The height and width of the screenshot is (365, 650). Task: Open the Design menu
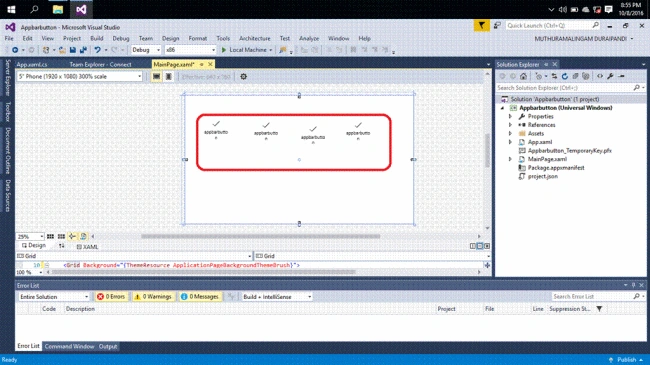point(170,39)
